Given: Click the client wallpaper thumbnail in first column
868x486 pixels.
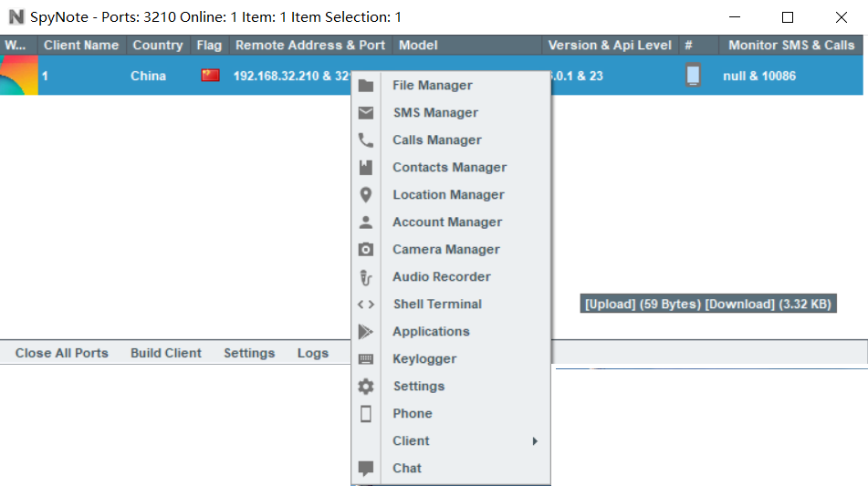Looking at the screenshot, I should 19,76.
